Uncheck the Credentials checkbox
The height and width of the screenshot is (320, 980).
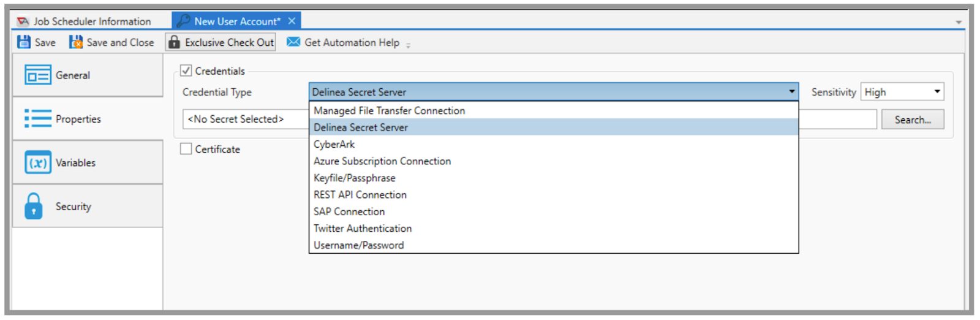tap(186, 70)
